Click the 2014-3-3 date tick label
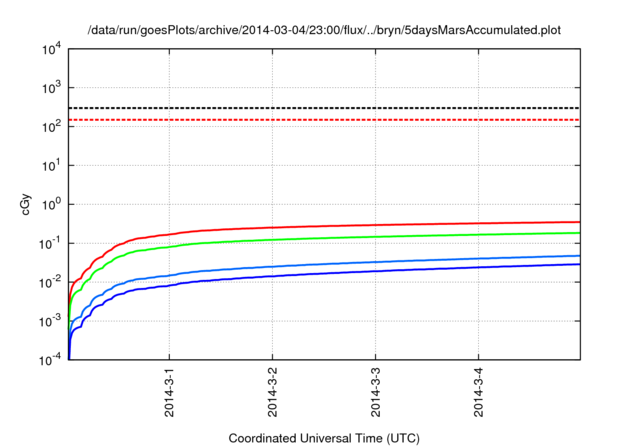 click(x=376, y=392)
